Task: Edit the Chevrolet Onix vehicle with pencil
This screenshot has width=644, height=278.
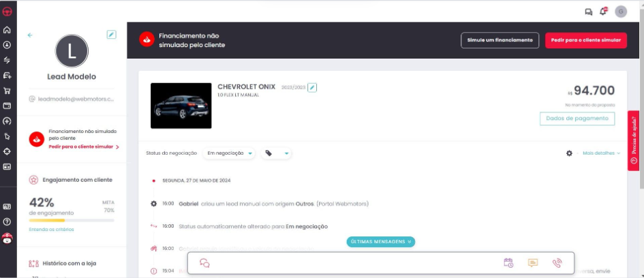Action: point(312,87)
